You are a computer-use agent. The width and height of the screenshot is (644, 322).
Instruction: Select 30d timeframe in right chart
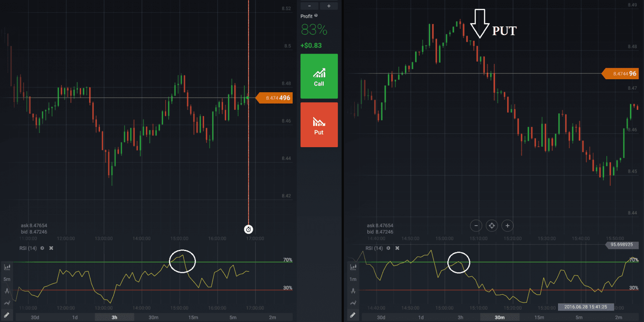[x=381, y=317]
